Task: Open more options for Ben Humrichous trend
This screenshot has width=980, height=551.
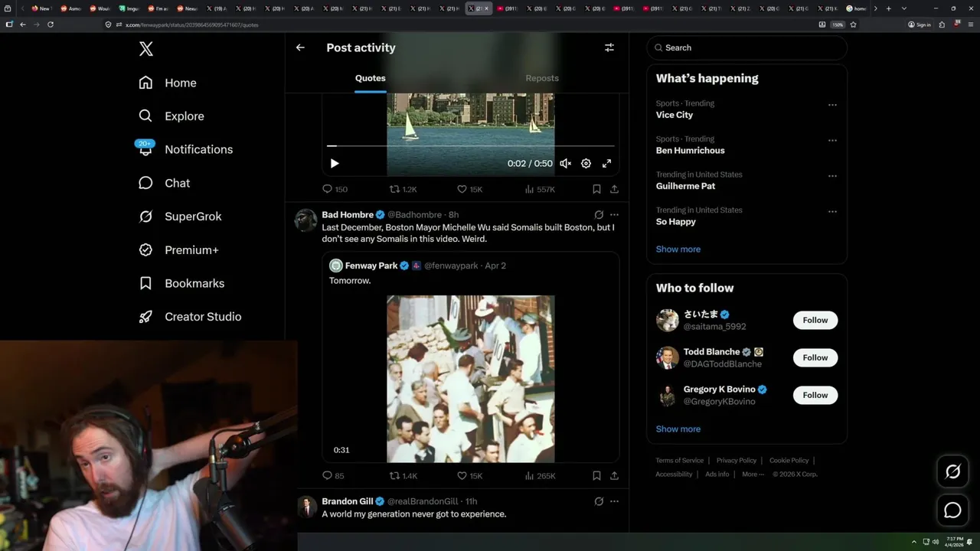Action: point(832,141)
